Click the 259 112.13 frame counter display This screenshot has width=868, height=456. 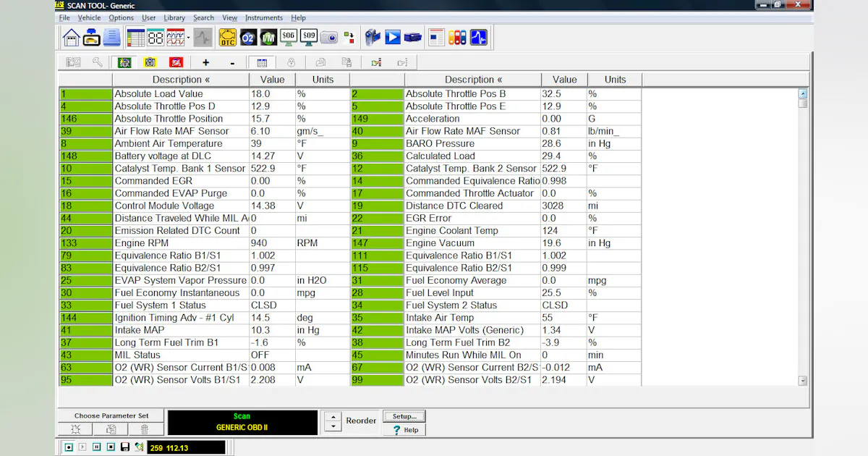[x=187, y=448]
